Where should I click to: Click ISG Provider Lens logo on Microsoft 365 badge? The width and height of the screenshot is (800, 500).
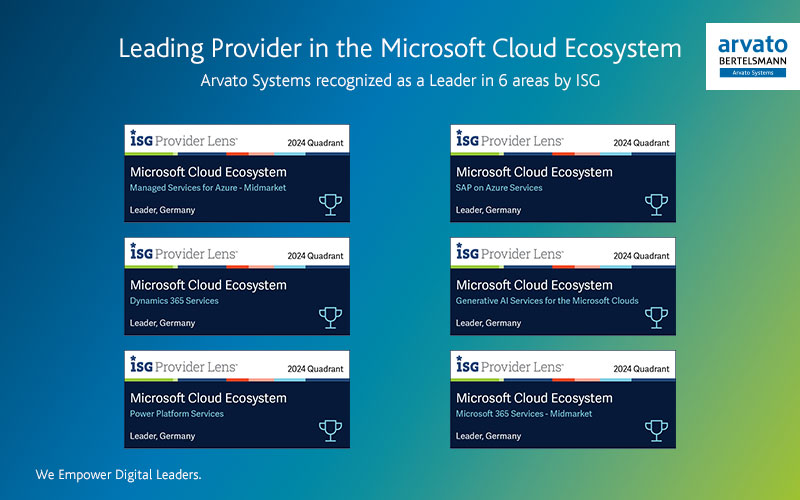pyautogui.click(x=510, y=365)
